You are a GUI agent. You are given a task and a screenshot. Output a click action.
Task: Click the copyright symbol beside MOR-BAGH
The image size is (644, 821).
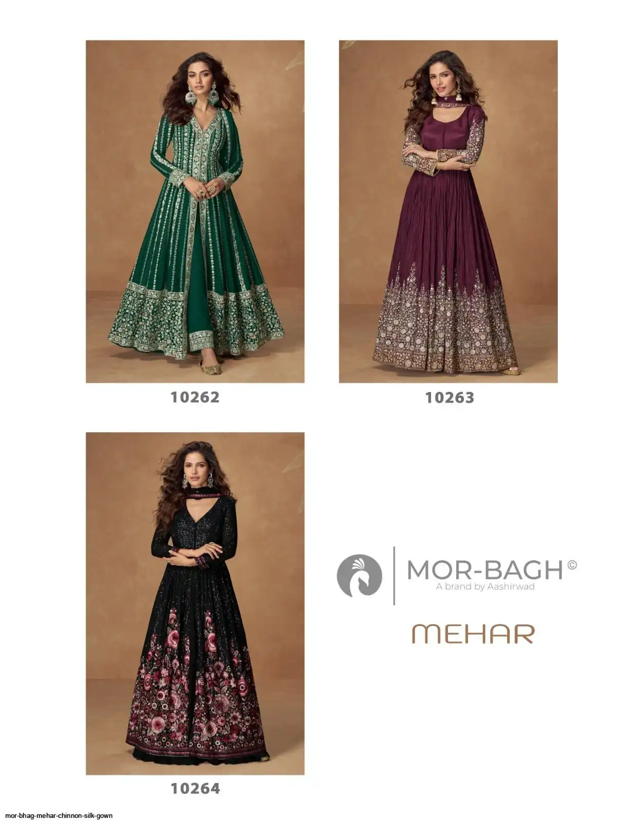pos(572,565)
